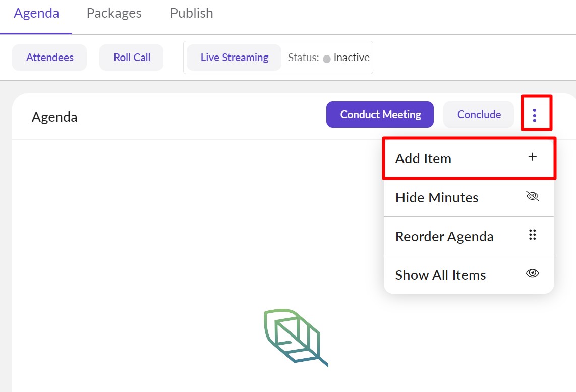Start the Roll Call

(x=132, y=58)
